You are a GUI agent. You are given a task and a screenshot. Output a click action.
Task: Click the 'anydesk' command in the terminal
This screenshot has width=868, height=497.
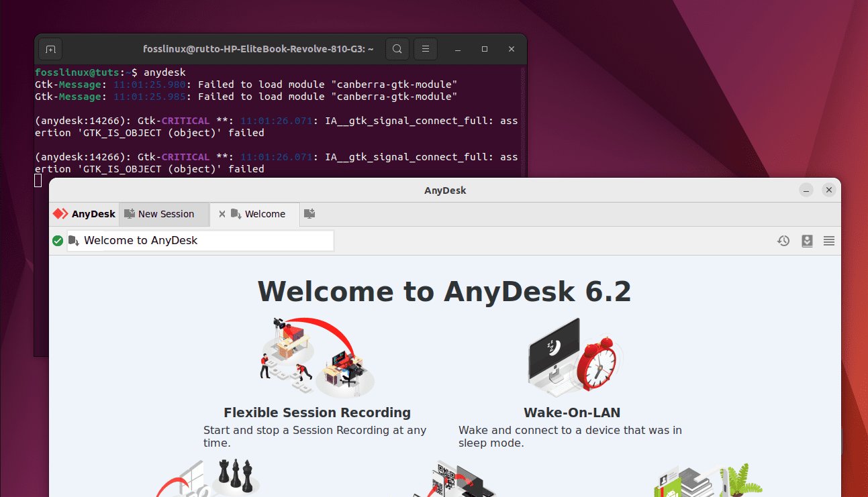tap(164, 72)
